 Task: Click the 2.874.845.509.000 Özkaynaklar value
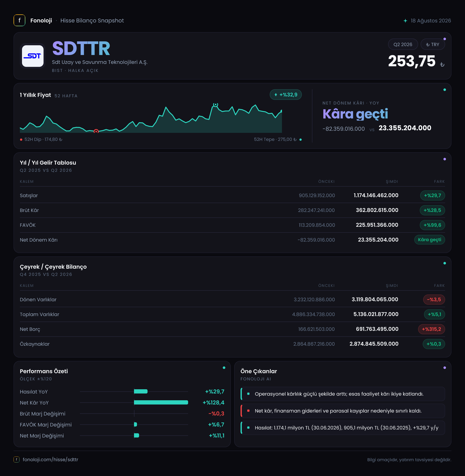(374, 344)
